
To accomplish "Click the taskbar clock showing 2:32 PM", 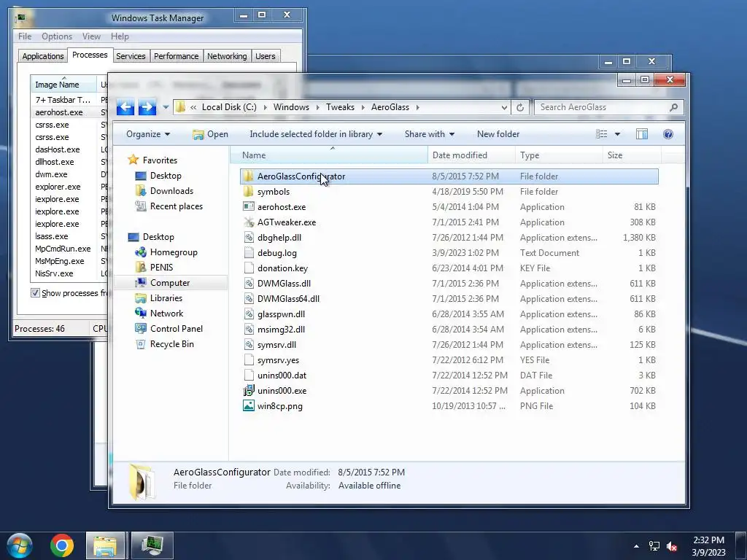I will point(708,546).
